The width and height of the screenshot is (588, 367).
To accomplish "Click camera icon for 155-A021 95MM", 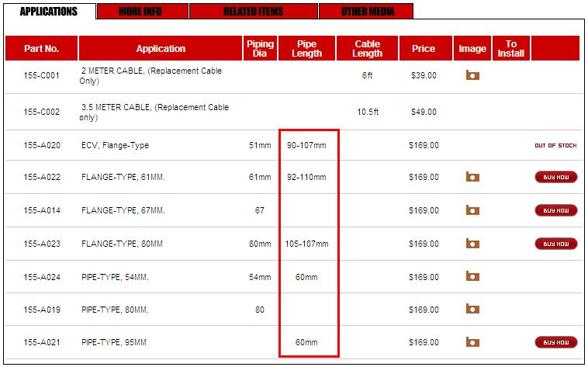I will [x=472, y=342].
